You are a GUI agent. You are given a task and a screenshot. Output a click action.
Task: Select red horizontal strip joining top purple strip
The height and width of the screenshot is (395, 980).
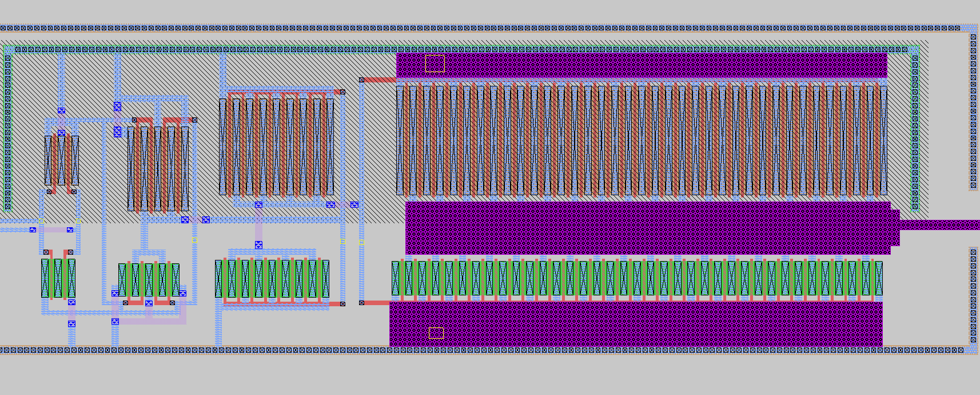380,80
